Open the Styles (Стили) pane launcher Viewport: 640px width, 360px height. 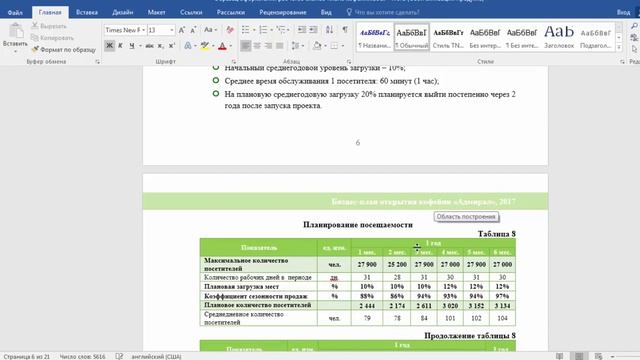click(x=622, y=62)
